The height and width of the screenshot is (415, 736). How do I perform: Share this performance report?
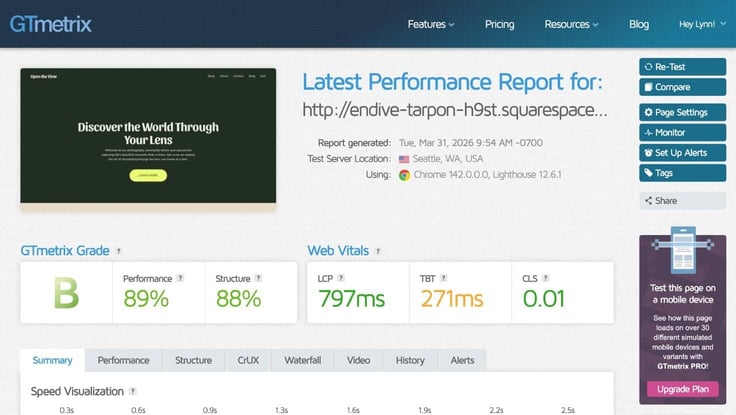click(x=682, y=200)
